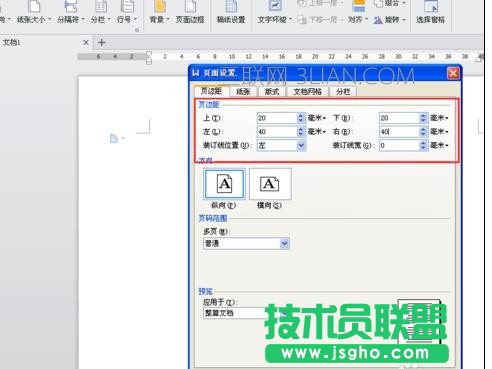492x369 pixels.
Task: Open the 毫米 unit dropdown for gutter width
Action: (439, 145)
